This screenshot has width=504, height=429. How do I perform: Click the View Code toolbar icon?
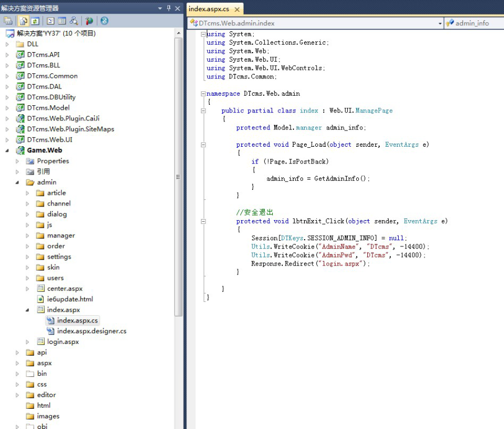50,21
